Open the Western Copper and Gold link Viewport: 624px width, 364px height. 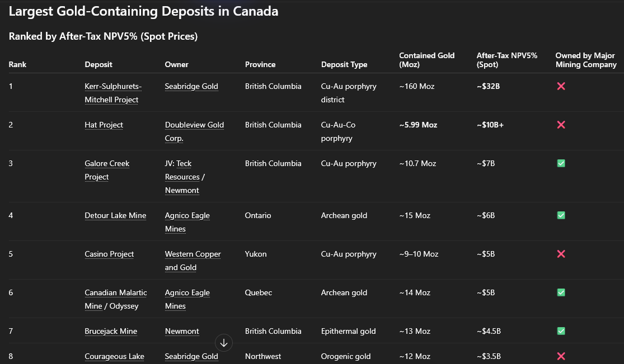coord(193,254)
